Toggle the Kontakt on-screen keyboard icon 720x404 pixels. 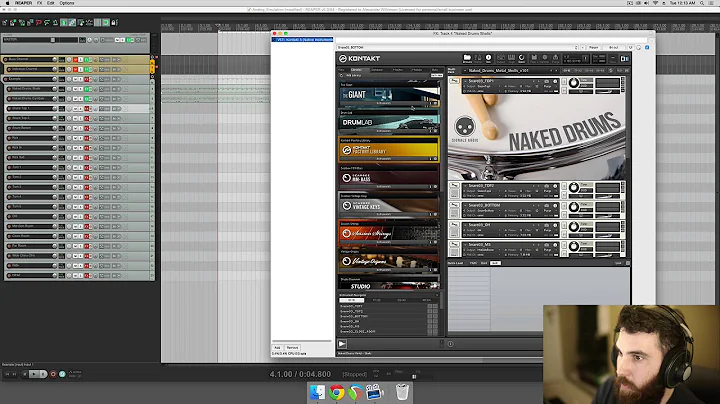(511, 58)
